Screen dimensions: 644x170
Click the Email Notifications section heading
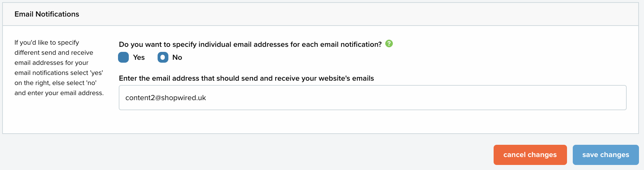coord(47,14)
